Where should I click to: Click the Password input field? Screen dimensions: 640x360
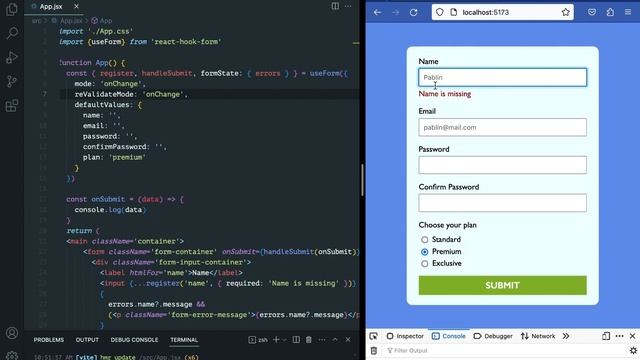point(502,165)
